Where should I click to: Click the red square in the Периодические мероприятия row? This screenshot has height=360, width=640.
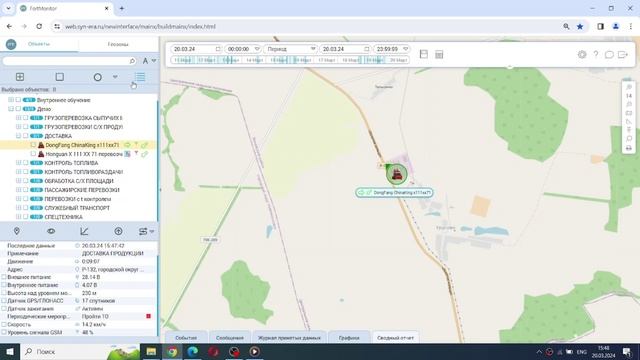149,316
